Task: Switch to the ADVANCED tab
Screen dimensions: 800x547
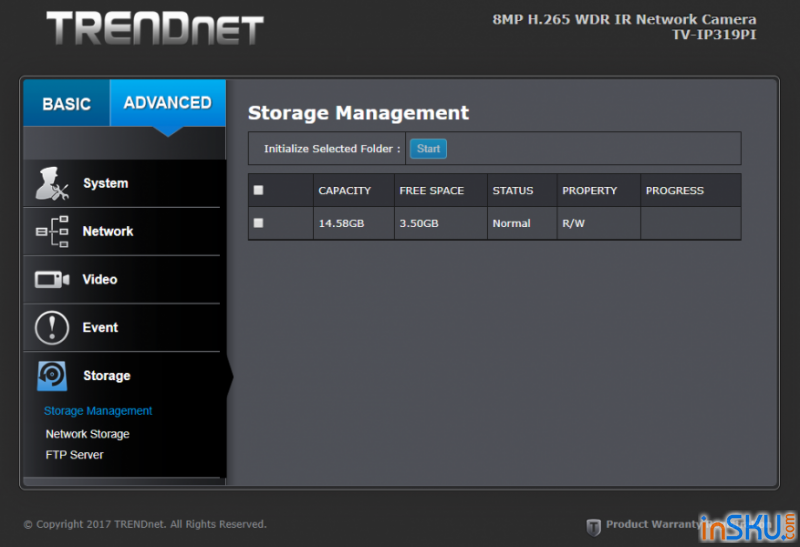Action: 167,103
